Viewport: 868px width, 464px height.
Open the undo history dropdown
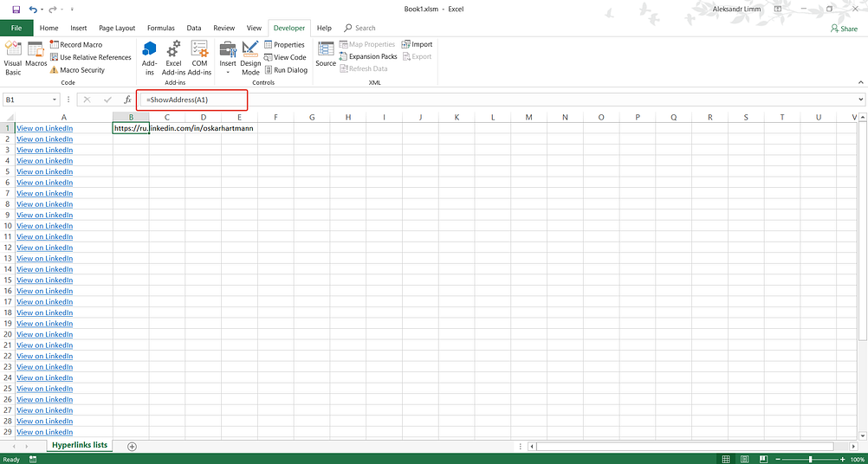tap(42, 10)
